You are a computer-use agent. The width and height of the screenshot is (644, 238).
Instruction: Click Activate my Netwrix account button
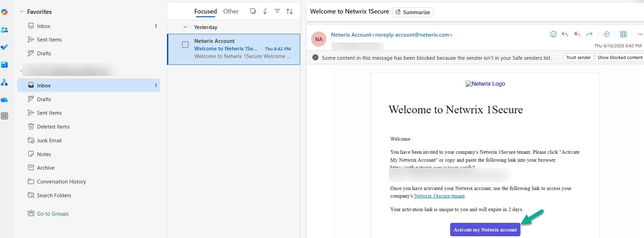[x=485, y=230]
